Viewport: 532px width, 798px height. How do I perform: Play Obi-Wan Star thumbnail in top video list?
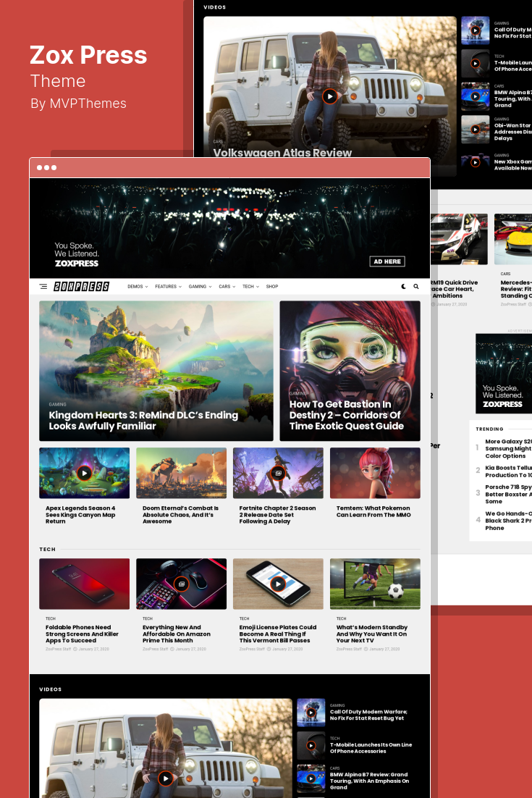point(475,130)
